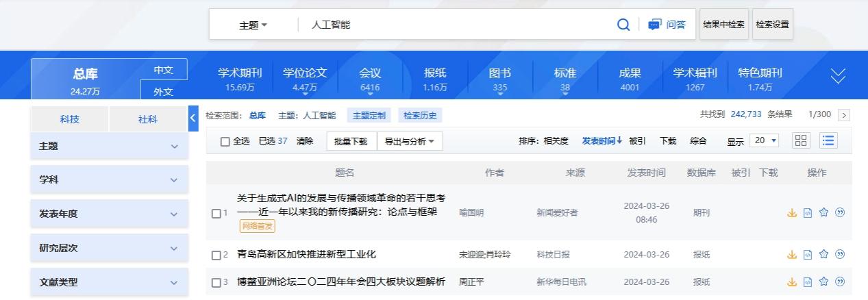Select the 社科 tab
Screen dimensions: 868x300
tap(148, 119)
